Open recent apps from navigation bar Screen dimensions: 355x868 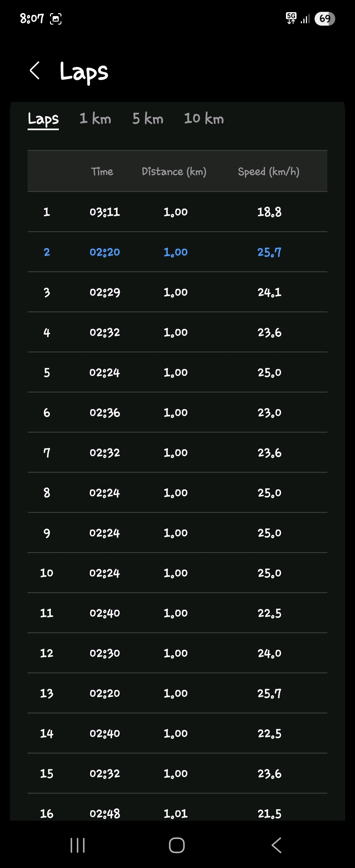pyautogui.click(x=78, y=845)
